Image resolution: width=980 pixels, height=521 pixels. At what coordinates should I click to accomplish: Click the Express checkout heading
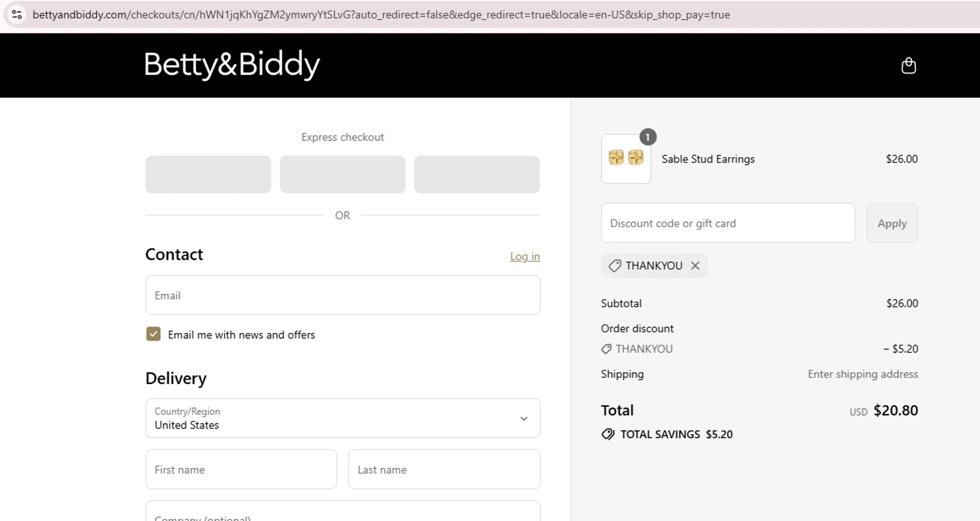(x=342, y=137)
